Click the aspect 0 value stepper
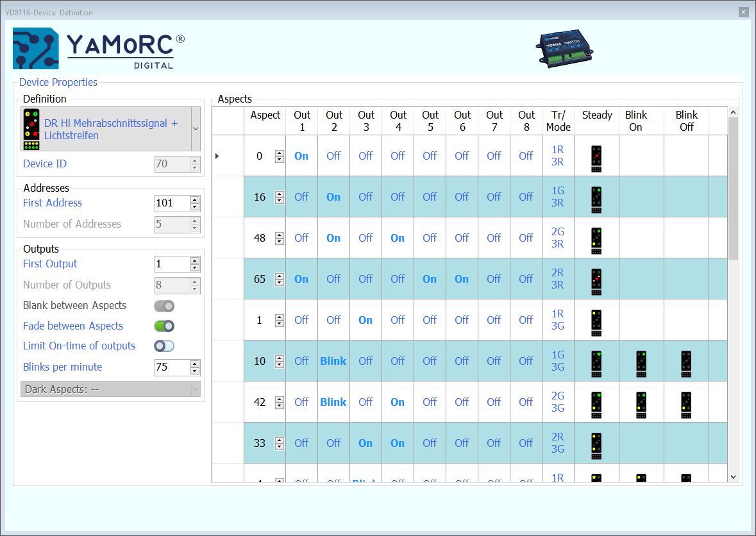Viewport: 756px width, 536px height. pos(279,156)
